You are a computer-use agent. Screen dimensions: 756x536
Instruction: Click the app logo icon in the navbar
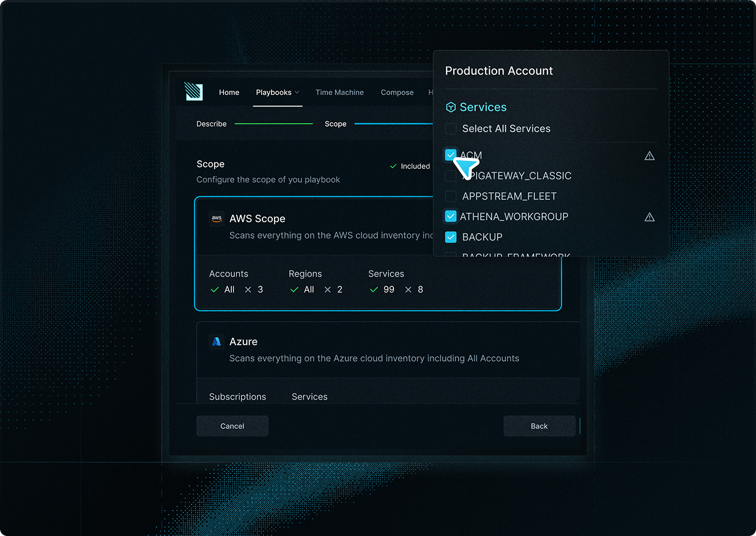tap(193, 92)
